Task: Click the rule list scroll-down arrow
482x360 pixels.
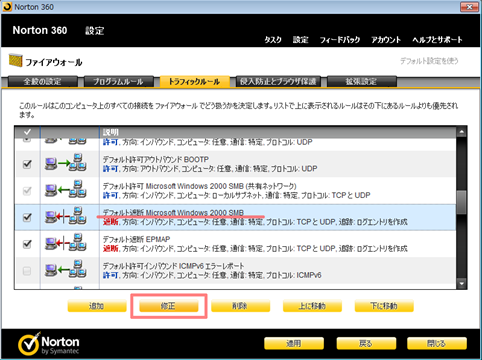Action: pyautogui.click(x=461, y=284)
